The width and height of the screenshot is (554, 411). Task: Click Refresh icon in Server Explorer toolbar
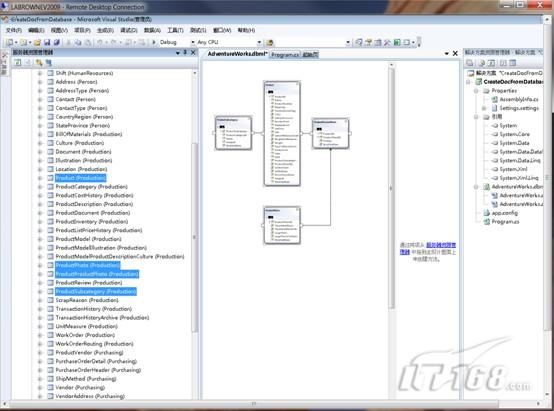(x=18, y=63)
